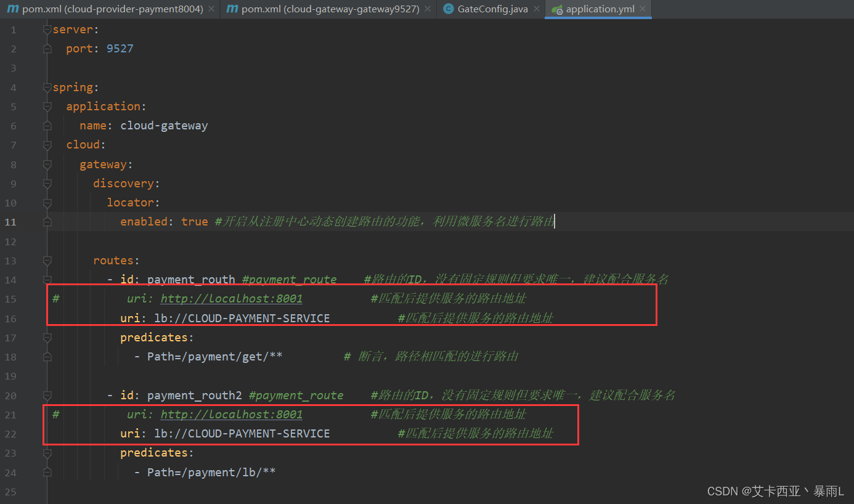This screenshot has height=504, width=854.
Task: Click the Java class icon on GateConfig.java tab
Action: (448, 9)
